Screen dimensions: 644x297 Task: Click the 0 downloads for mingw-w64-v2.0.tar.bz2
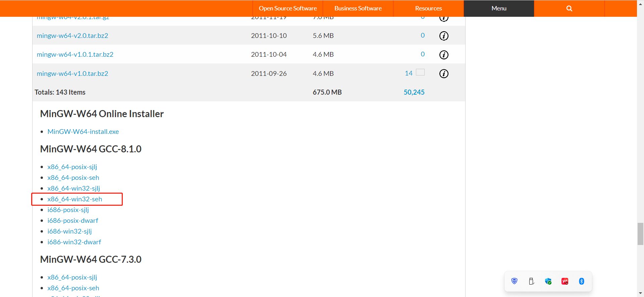423,35
